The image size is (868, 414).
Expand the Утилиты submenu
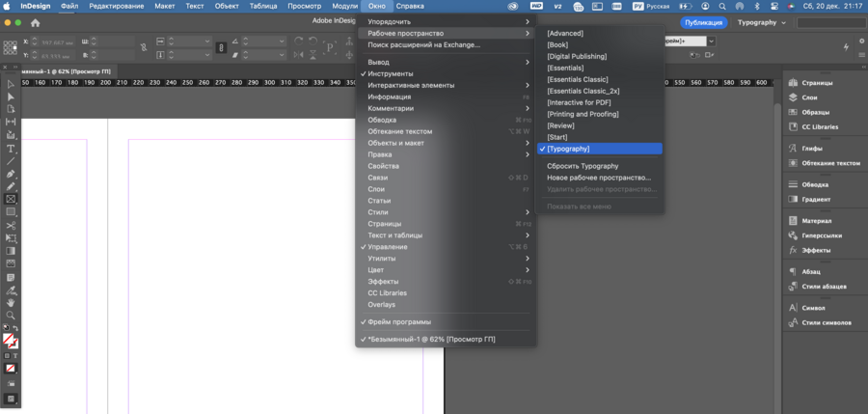pos(446,259)
